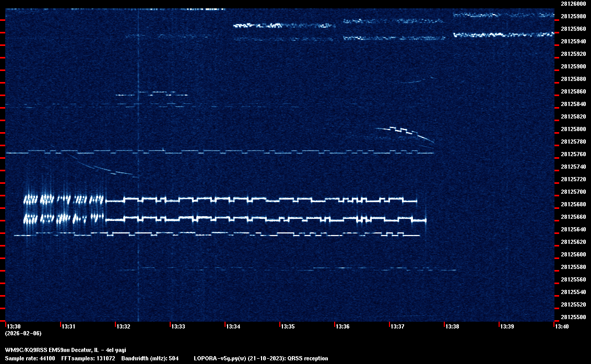The height and width of the screenshot is (364, 591).
Task: Select the 13:35 time marker
Action: 288,326
